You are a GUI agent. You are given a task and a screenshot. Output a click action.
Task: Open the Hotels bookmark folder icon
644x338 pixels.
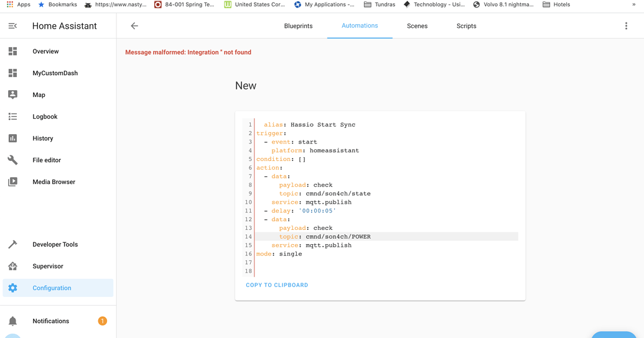(546, 4)
